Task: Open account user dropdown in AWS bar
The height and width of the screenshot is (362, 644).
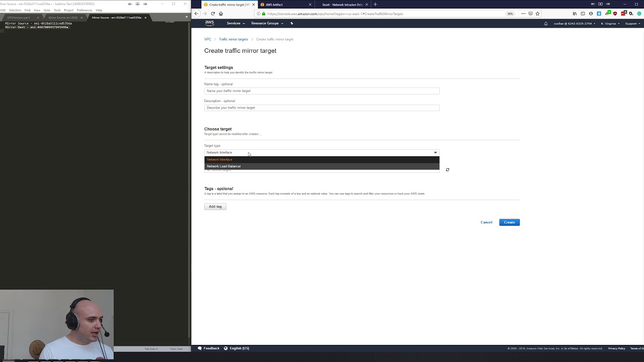Action: click(x=575, y=24)
